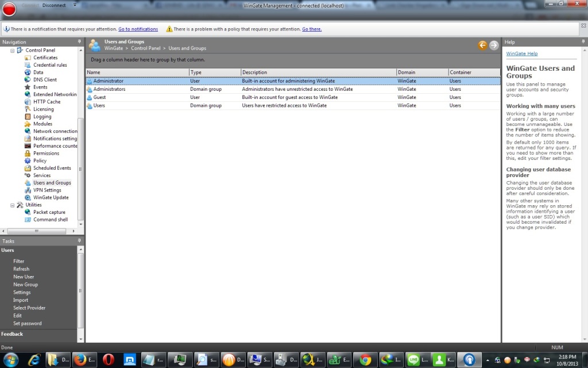The width and height of the screenshot is (588, 368).
Task: Click the Data globe icon
Action: pyautogui.click(x=28, y=72)
